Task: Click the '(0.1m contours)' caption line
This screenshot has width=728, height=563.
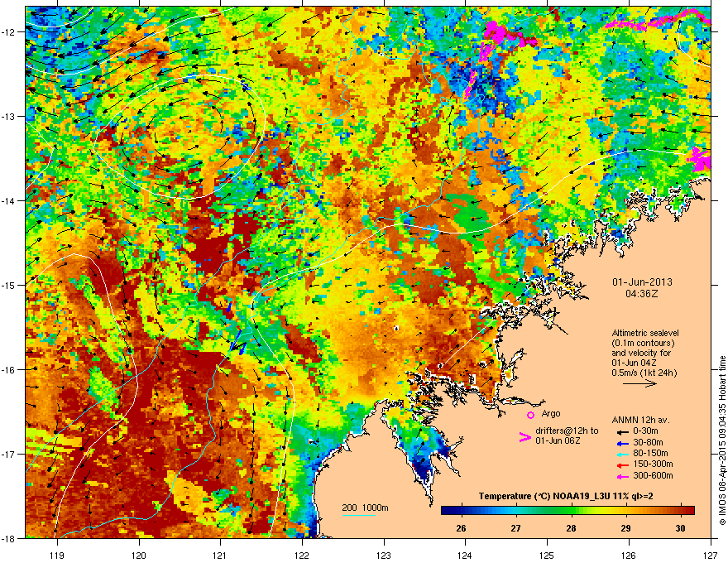Action: (x=643, y=344)
